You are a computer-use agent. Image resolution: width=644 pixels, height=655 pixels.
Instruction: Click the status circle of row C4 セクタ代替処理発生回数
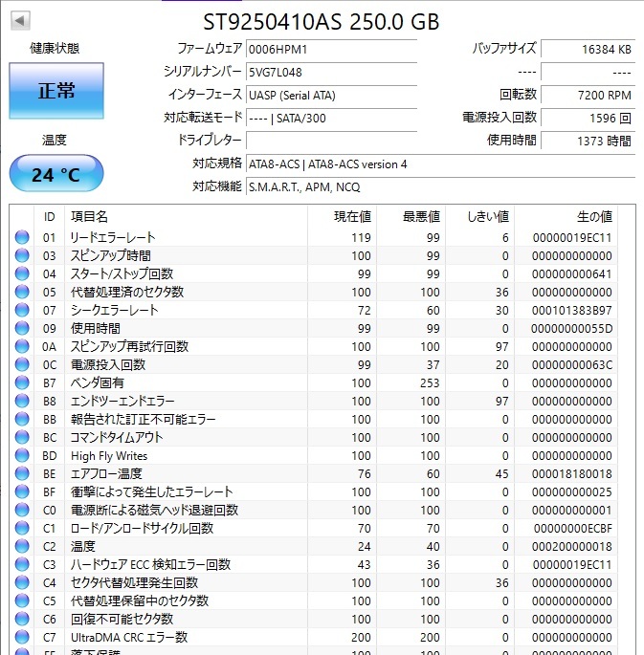[x=22, y=582]
